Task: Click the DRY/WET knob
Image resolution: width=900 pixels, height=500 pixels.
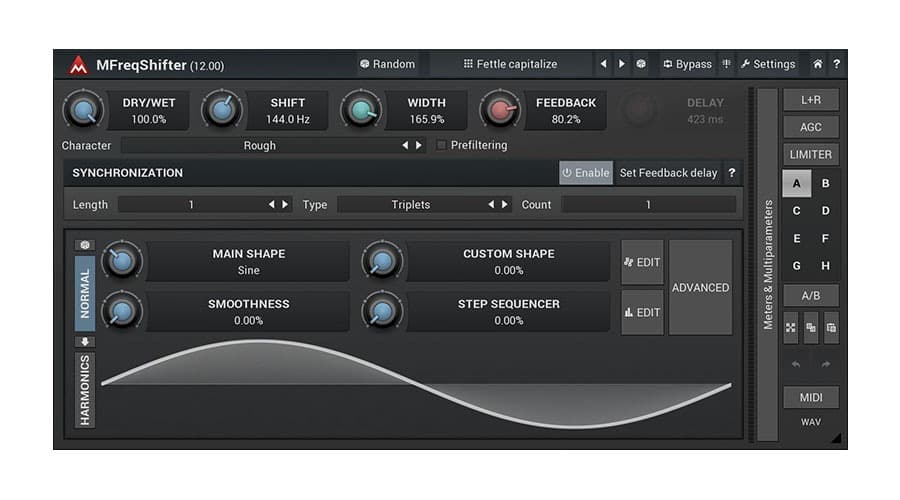Action: pyautogui.click(x=84, y=110)
